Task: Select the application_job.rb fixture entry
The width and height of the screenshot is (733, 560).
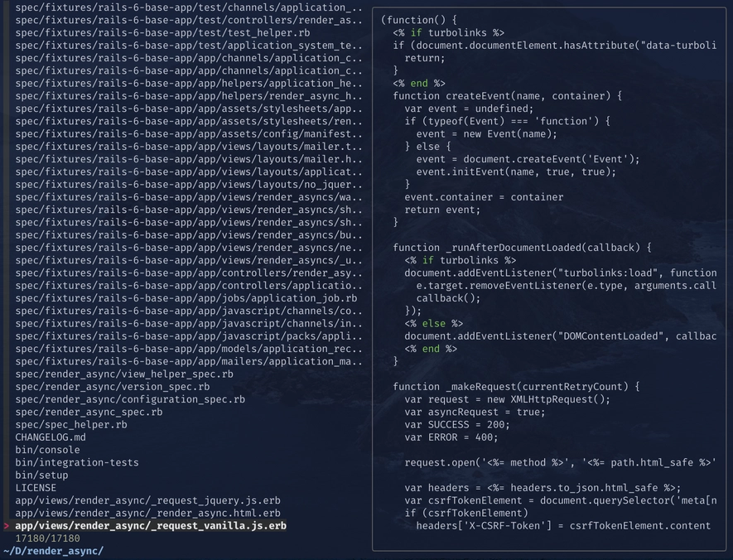Action: (186, 298)
